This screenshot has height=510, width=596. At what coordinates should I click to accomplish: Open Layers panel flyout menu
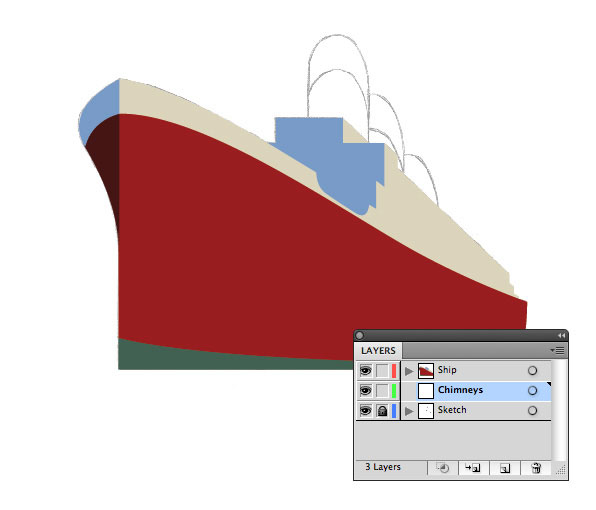(x=558, y=350)
